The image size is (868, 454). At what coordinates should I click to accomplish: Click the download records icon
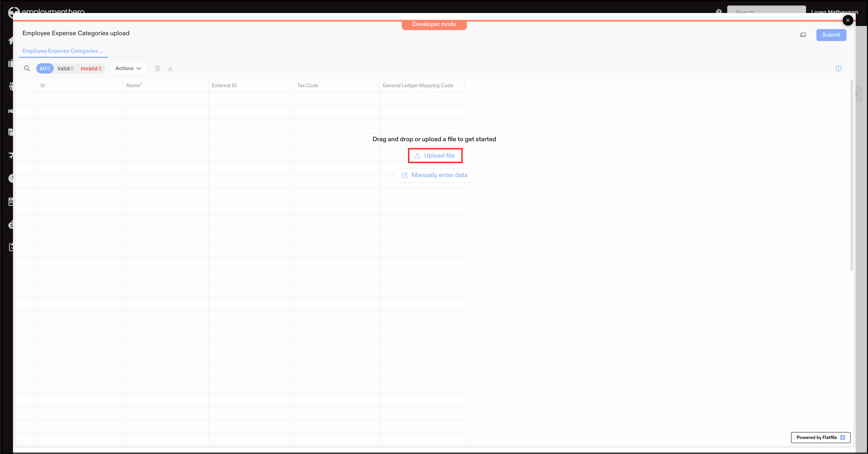pyautogui.click(x=170, y=68)
